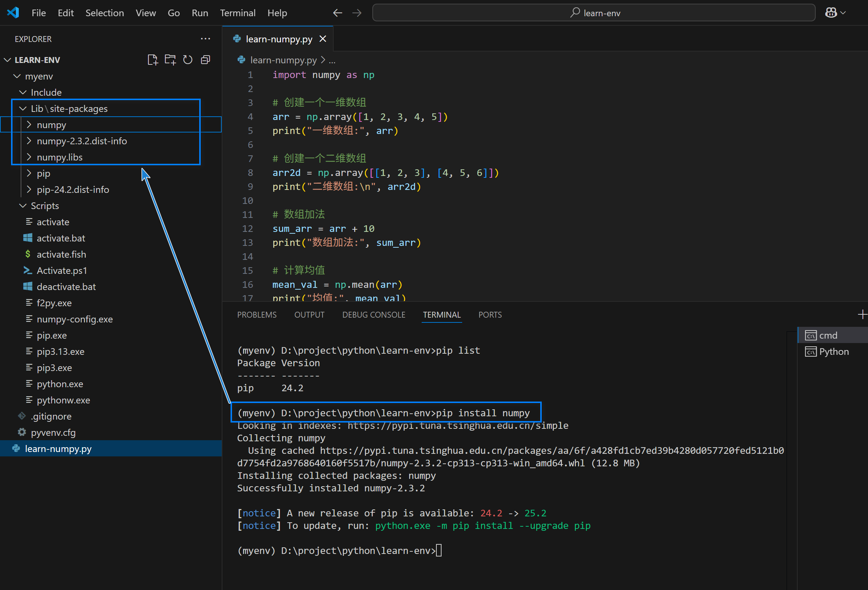
Task: Open the Copilot chat icon
Action: pyautogui.click(x=831, y=13)
